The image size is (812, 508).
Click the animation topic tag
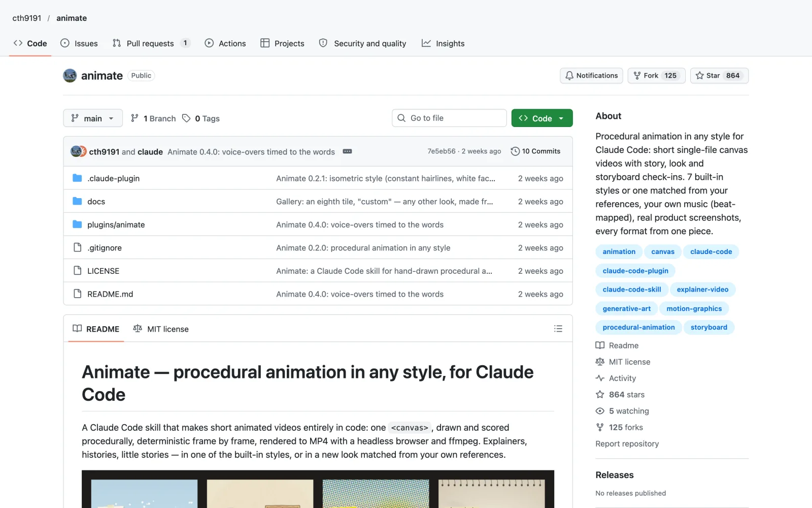click(619, 251)
